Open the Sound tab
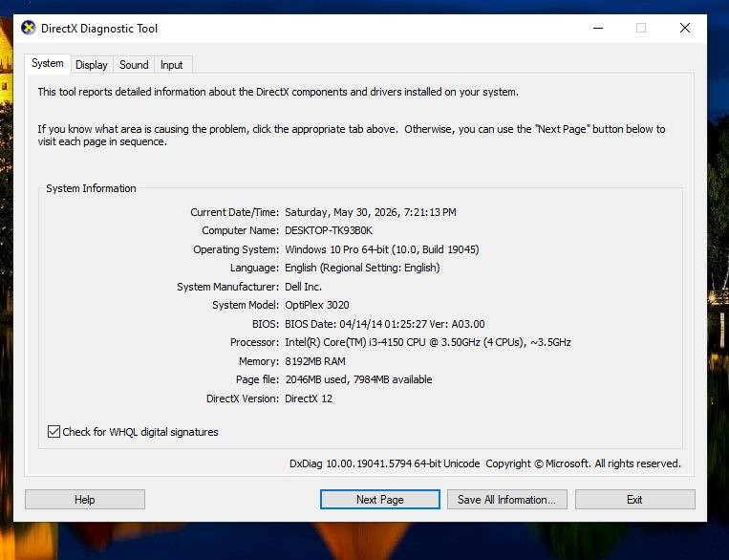Screen dimensions: 729x560 click(x=134, y=65)
